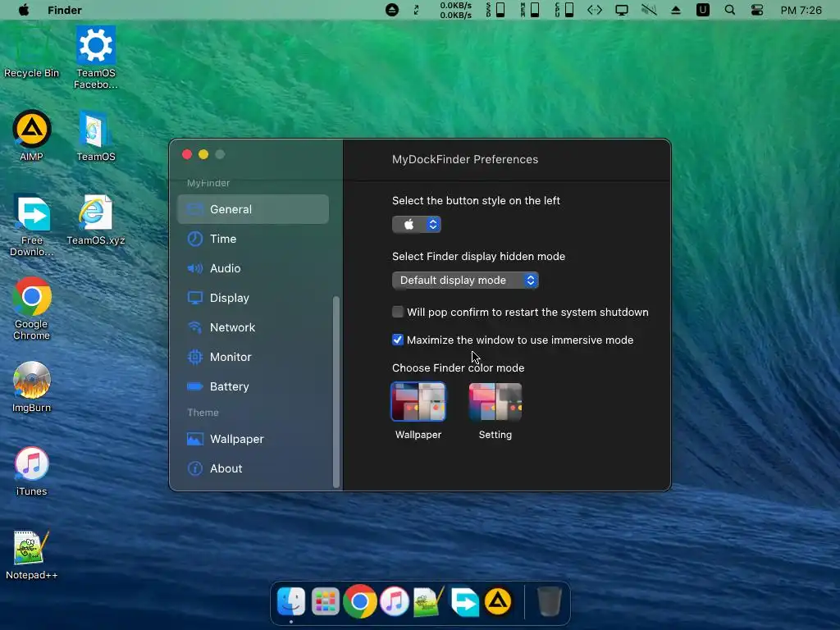The width and height of the screenshot is (840, 630).
Task: Enable confirm on restart or shutdown checkbox
Action: pos(398,312)
